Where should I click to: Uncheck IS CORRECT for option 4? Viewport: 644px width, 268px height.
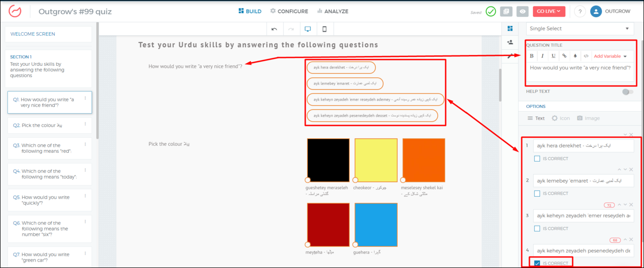point(537,264)
